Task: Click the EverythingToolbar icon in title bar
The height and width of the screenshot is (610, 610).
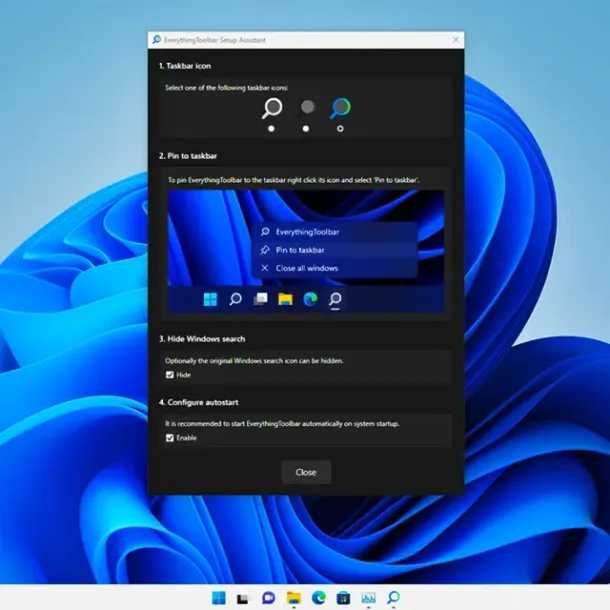Action: point(156,40)
